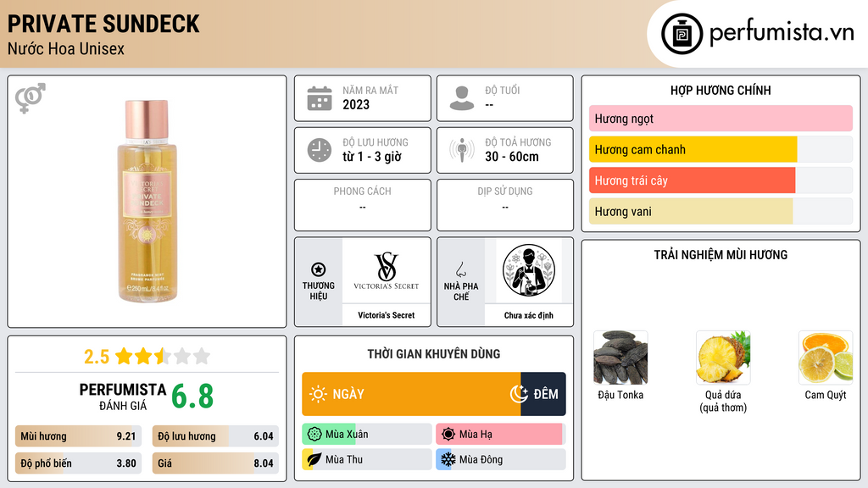Click the Cam Quýt citrus note image

coord(826,358)
